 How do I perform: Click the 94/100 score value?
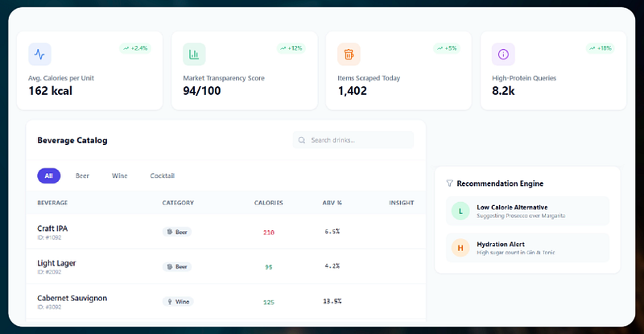coord(202,91)
